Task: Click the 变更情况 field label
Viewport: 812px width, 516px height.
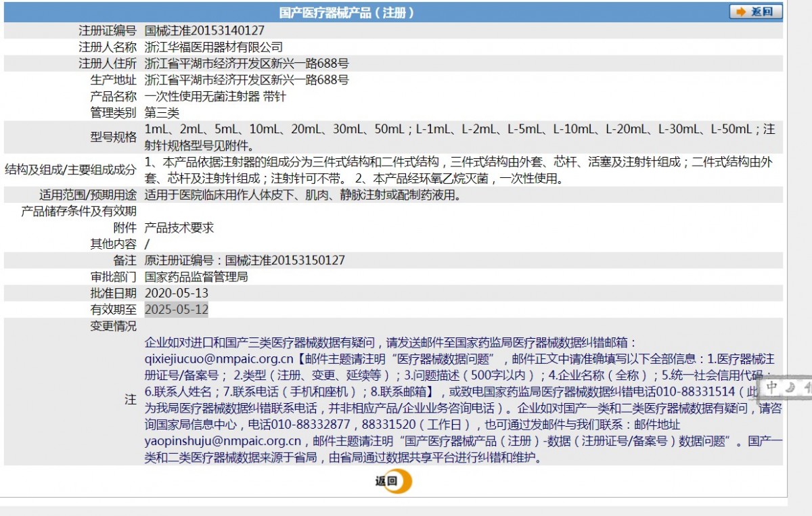Action: (x=113, y=326)
